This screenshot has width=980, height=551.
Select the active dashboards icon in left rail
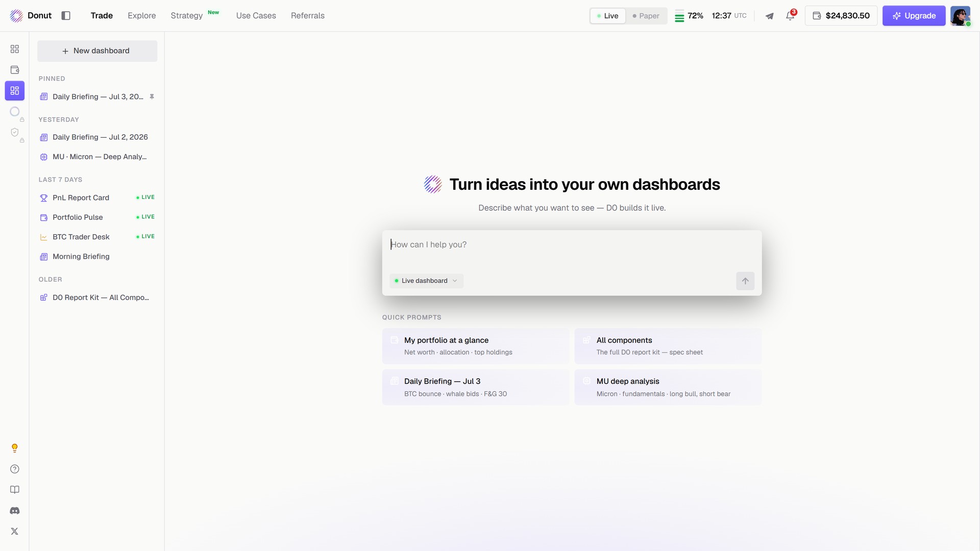pyautogui.click(x=15, y=91)
